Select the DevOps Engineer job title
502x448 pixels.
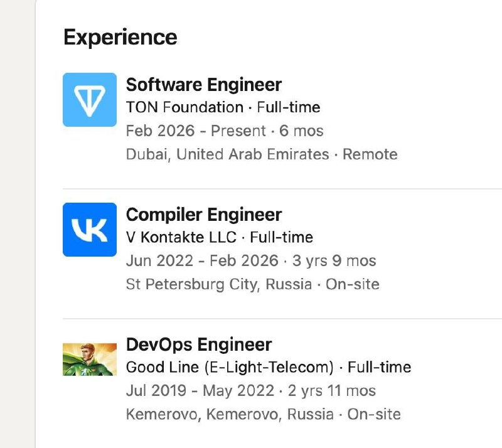pyautogui.click(x=199, y=344)
